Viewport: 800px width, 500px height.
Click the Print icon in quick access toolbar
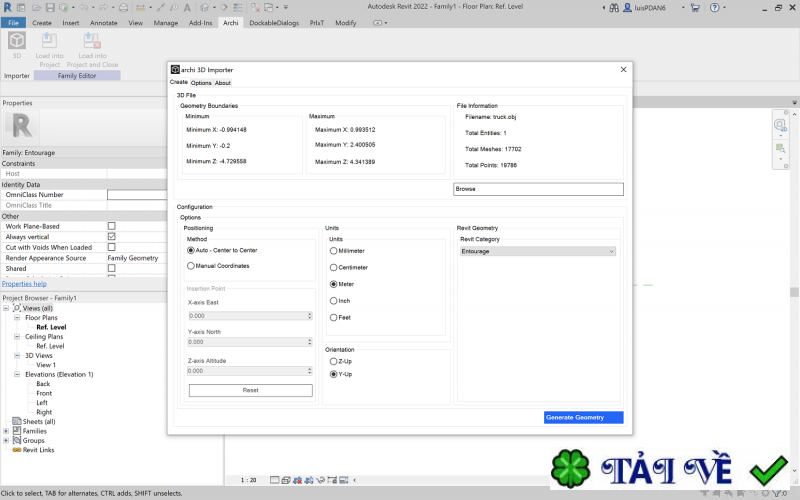[x=123, y=8]
